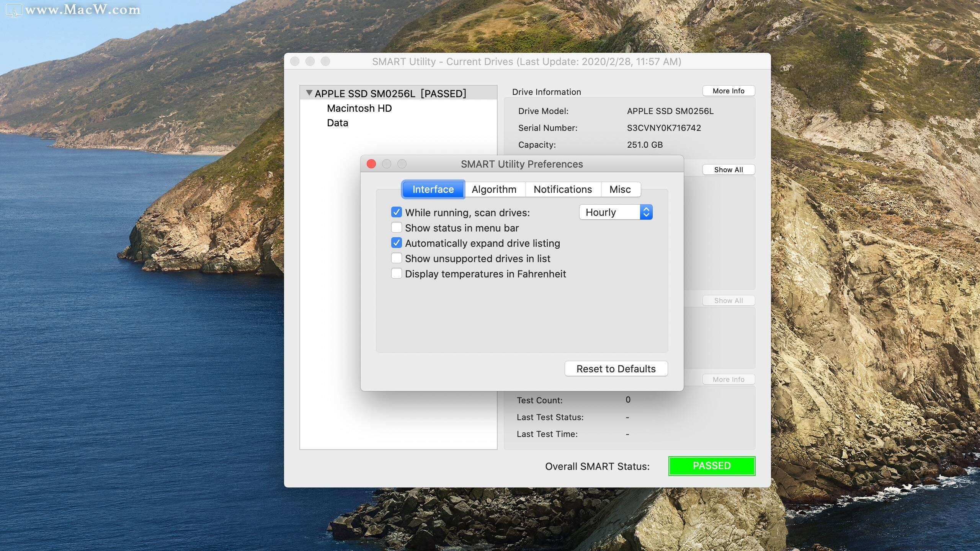The height and width of the screenshot is (551, 980).
Task: Select the APPLE SSD SM0256L [PASSED] drive entry
Action: click(390, 93)
